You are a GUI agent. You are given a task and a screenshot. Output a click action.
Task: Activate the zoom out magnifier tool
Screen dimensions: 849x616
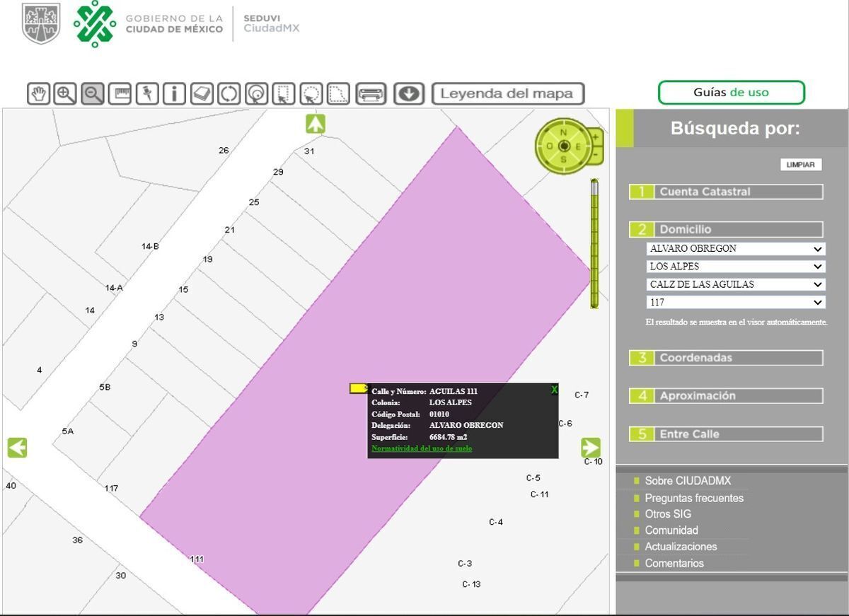[93, 93]
